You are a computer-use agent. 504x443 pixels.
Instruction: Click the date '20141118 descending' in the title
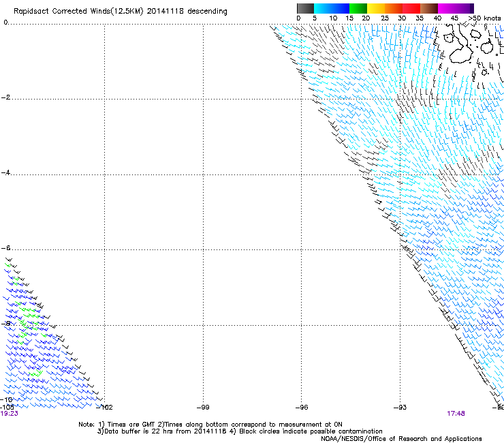coord(187,12)
